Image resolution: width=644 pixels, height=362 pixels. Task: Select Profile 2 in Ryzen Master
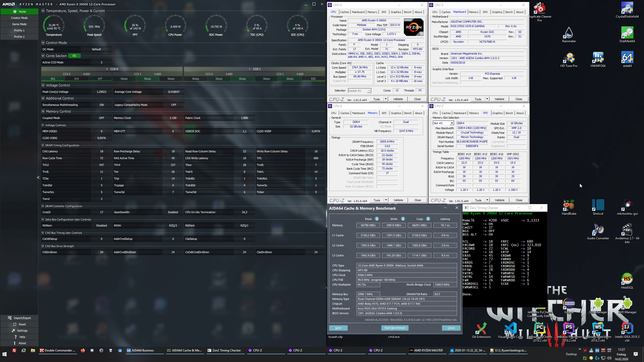coord(19,37)
